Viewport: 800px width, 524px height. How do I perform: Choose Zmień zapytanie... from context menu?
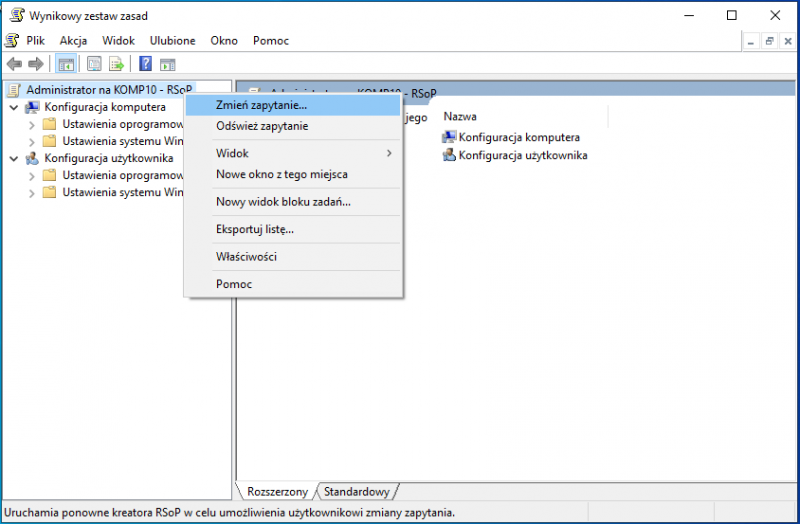pos(262,104)
